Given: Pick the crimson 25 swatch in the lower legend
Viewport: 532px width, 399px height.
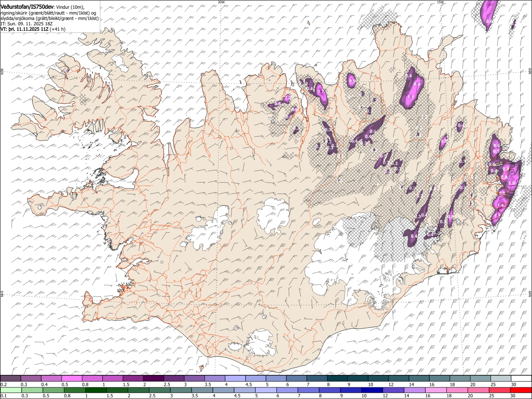Looking at the screenshot, I should coord(499,390).
